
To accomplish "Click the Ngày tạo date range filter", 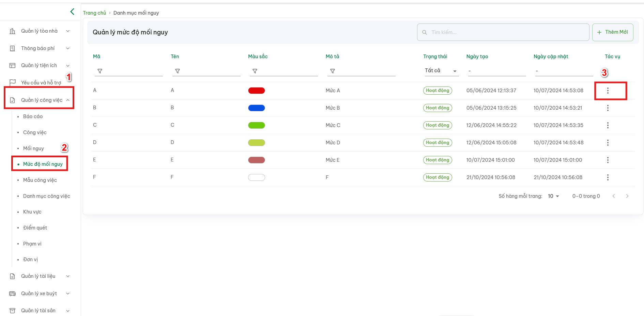I will point(497,71).
